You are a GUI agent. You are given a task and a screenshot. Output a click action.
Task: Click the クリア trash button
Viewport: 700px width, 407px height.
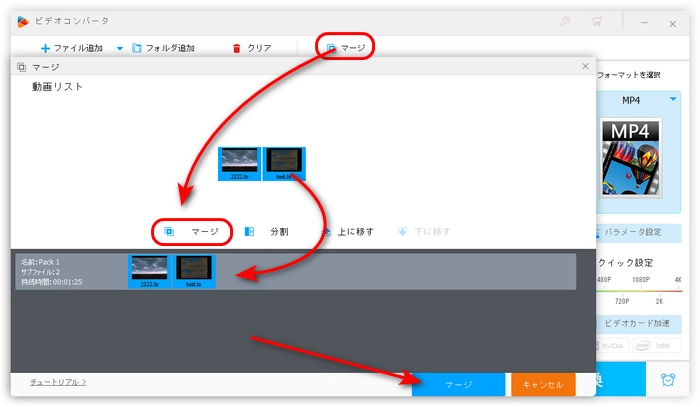click(x=252, y=48)
